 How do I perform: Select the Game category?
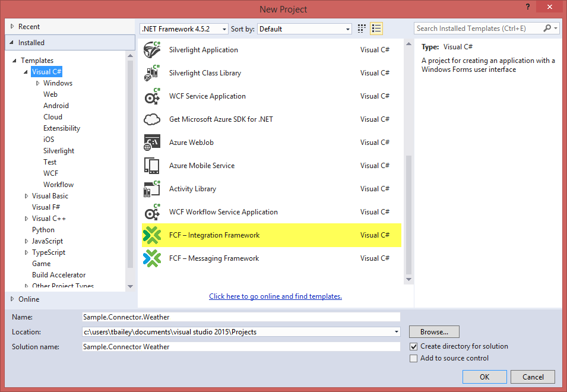click(x=41, y=264)
